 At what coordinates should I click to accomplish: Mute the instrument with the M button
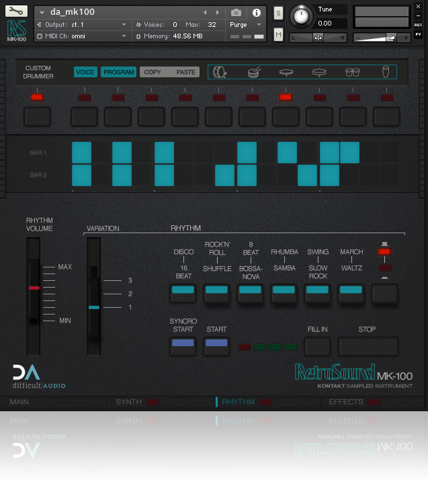tap(278, 34)
